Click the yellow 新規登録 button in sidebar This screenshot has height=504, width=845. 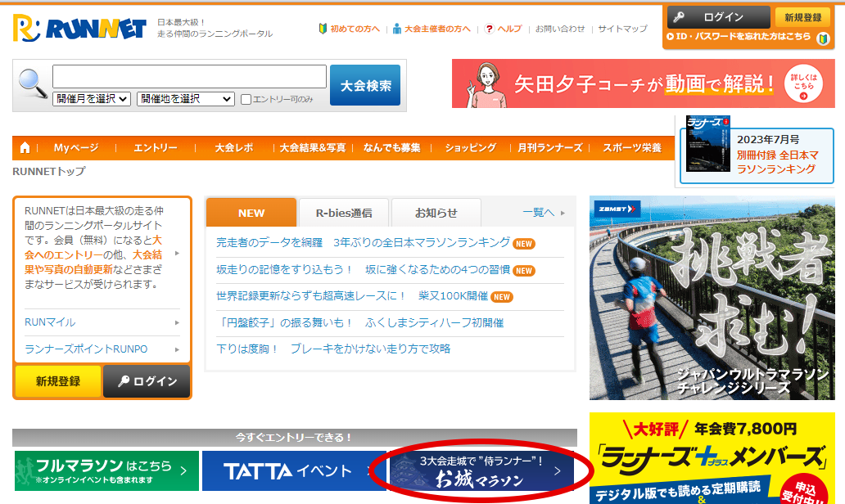click(58, 381)
